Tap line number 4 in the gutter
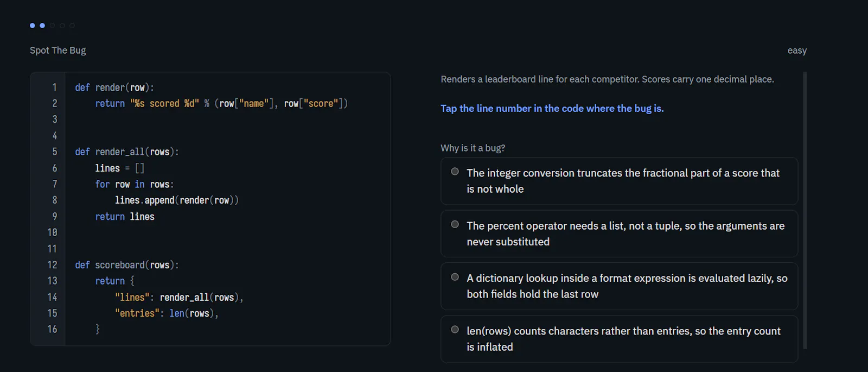Viewport: 868px width, 372px height. (54, 136)
